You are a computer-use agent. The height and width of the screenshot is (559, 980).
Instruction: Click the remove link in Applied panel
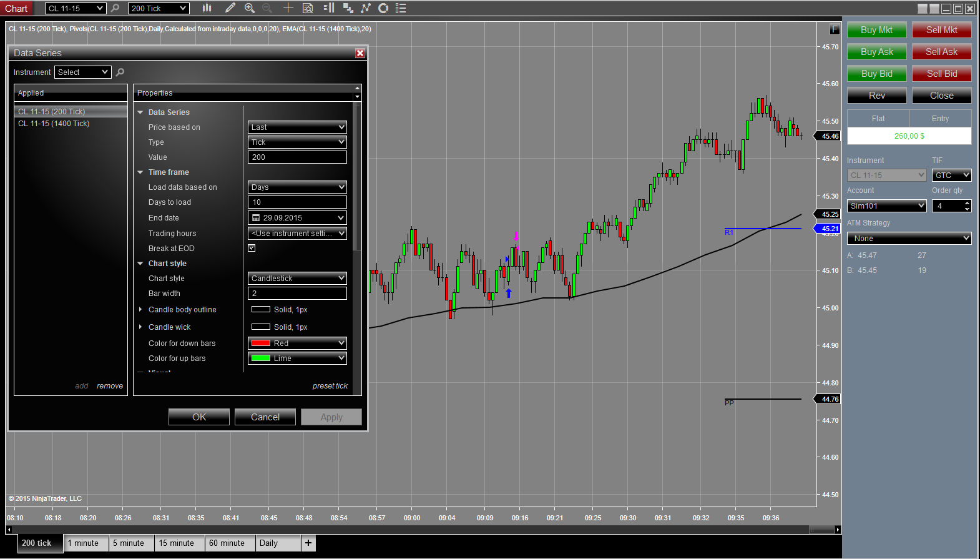tap(110, 386)
